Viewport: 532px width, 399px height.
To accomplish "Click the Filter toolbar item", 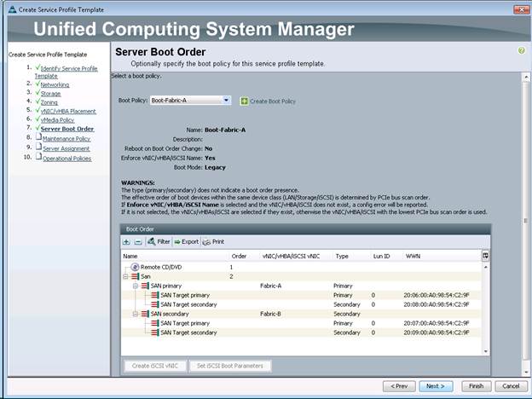I will point(159,241).
